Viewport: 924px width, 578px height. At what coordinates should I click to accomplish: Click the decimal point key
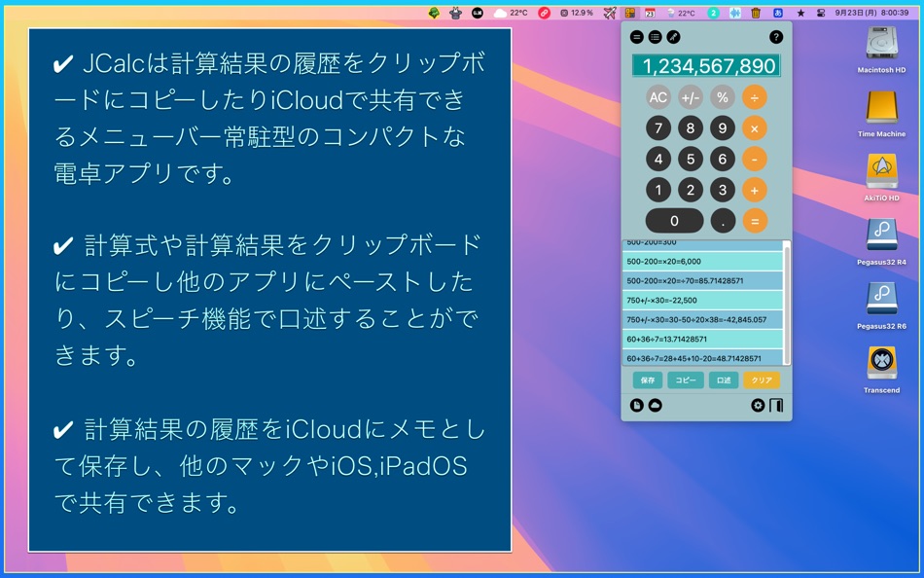coord(723,221)
